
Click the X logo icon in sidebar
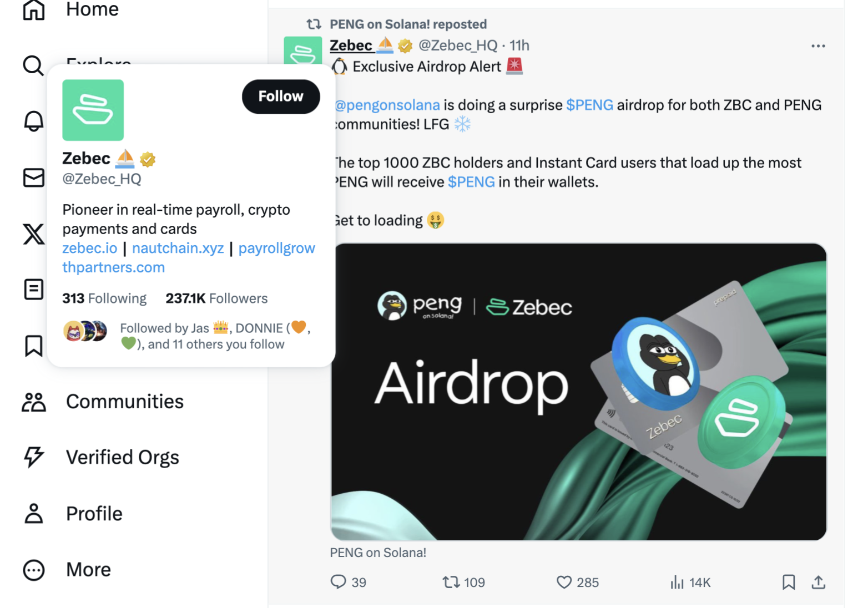tap(33, 234)
